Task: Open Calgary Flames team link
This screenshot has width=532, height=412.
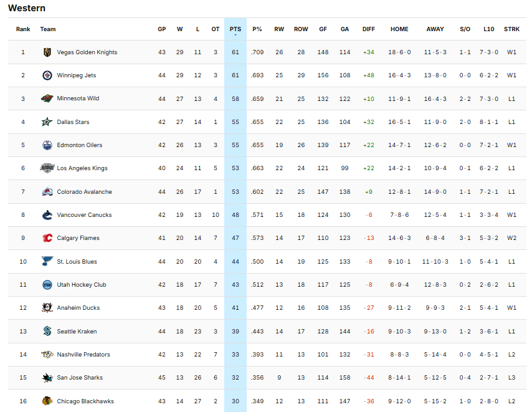Action: tap(78, 238)
